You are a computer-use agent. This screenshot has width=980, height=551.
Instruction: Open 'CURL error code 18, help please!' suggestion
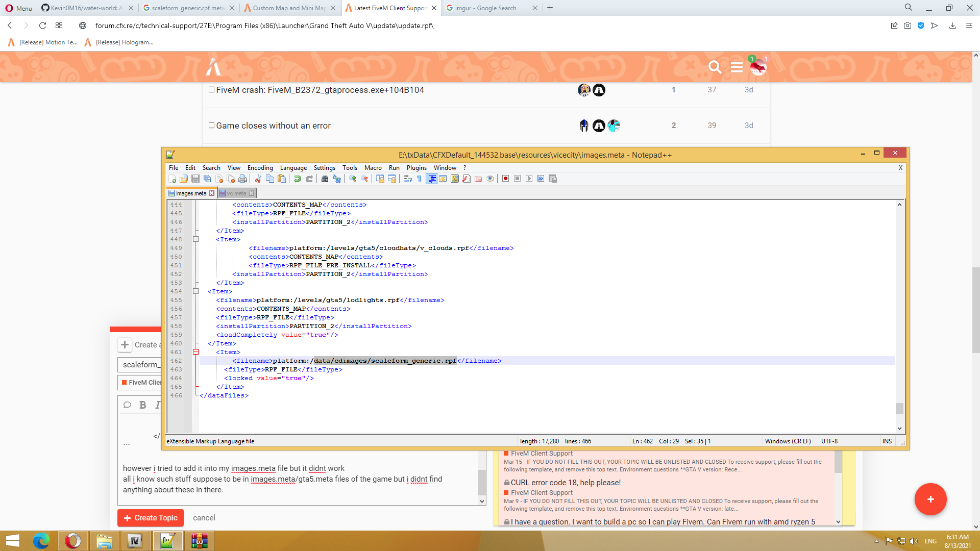[x=566, y=483]
